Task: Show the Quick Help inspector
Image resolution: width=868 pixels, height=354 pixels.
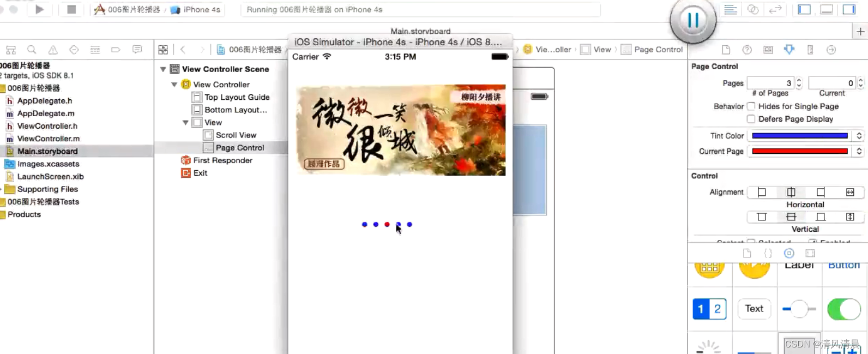Action: pyautogui.click(x=747, y=50)
